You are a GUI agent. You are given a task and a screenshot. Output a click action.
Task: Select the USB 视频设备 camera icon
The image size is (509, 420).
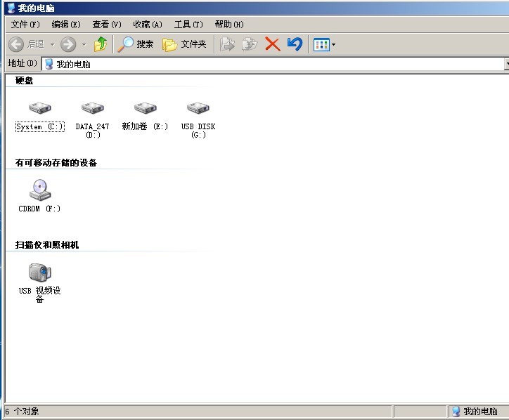click(x=40, y=272)
